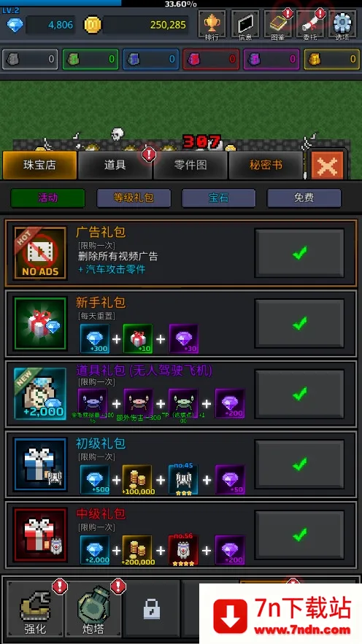Open the 秘密书 tab
The width and height of the screenshot is (362, 644).
[x=266, y=165]
